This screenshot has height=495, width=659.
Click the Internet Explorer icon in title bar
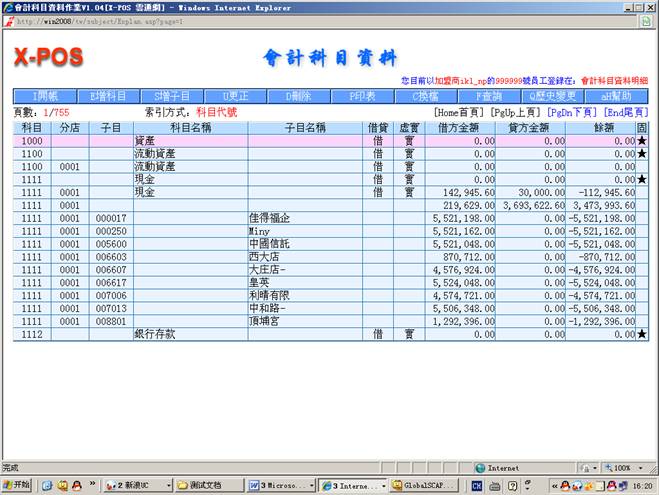point(7,6)
